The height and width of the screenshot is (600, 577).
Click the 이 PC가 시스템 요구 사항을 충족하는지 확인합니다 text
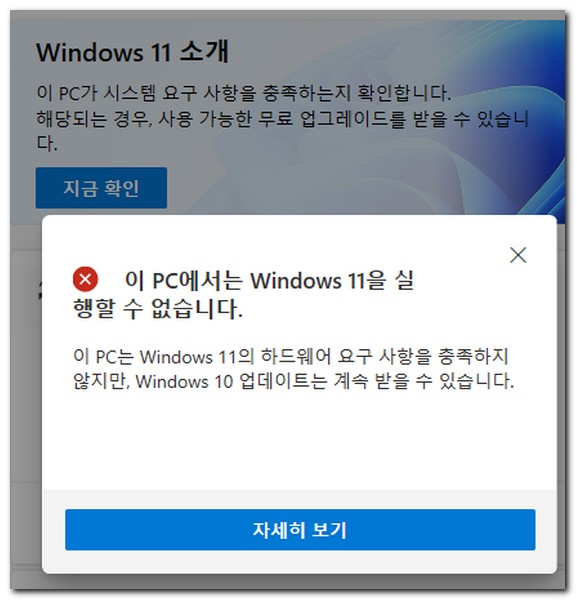click(244, 93)
